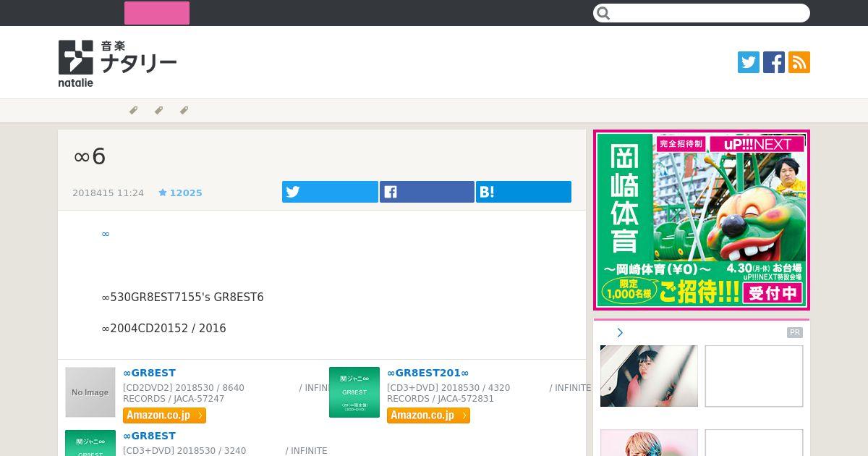Click Amazon.co.jp button under JACA-572831

point(428,415)
